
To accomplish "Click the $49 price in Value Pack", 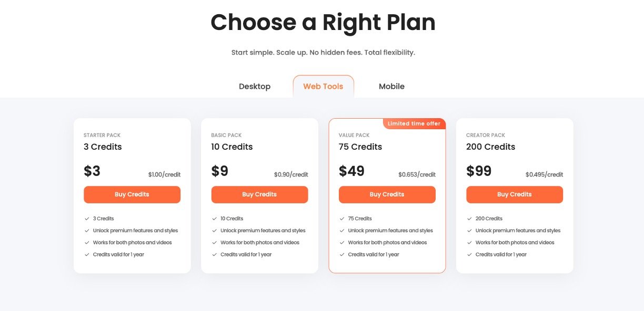I will point(351,171).
